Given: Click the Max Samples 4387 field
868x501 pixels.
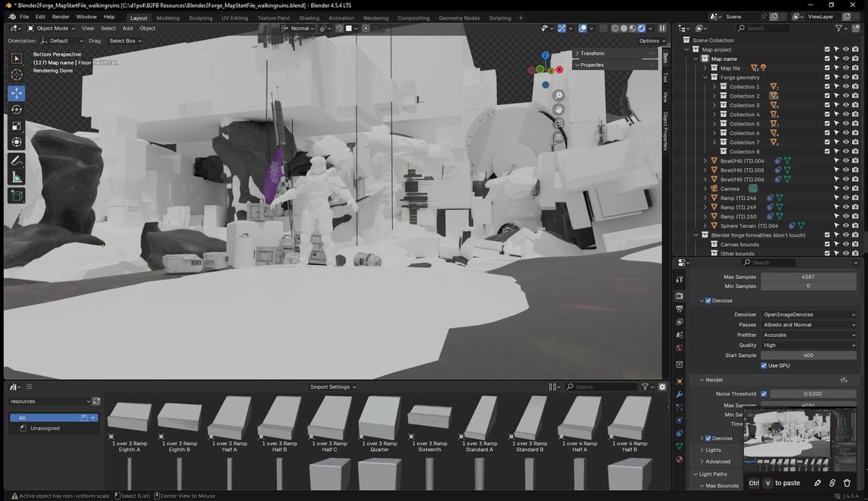Looking at the screenshot, I should point(809,277).
